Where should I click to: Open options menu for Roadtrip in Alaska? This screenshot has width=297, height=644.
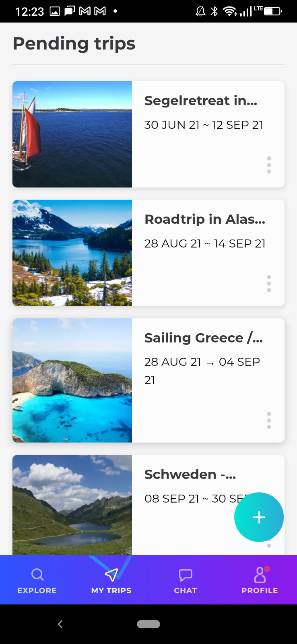[x=269, y=284]
